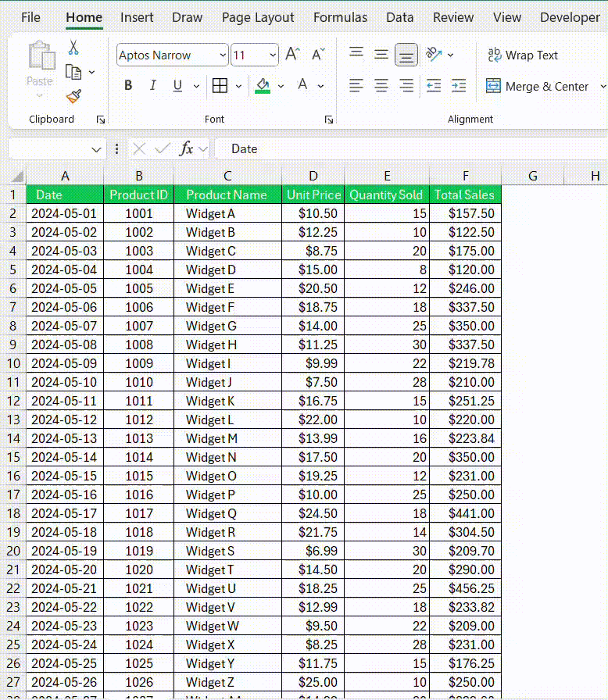Click the Total Sales header cell
This screenshot has height=700, width=608.
(465, 195)
